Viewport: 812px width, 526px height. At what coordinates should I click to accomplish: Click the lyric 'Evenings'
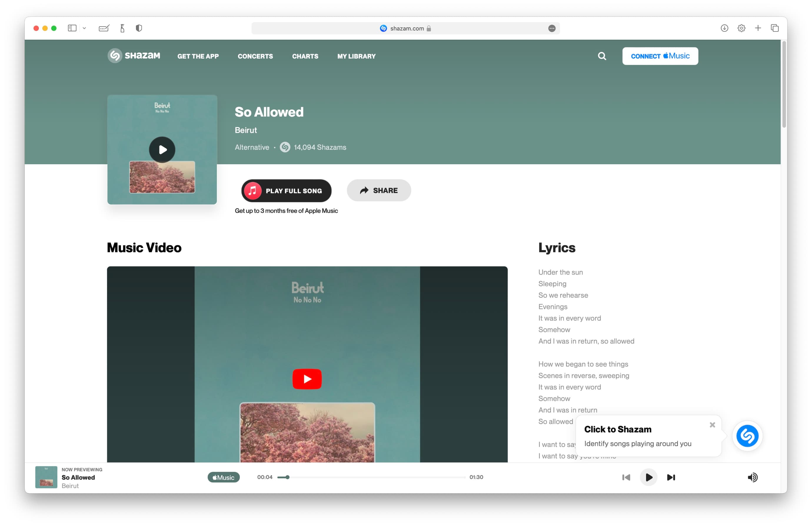click(x=553, y=306)
